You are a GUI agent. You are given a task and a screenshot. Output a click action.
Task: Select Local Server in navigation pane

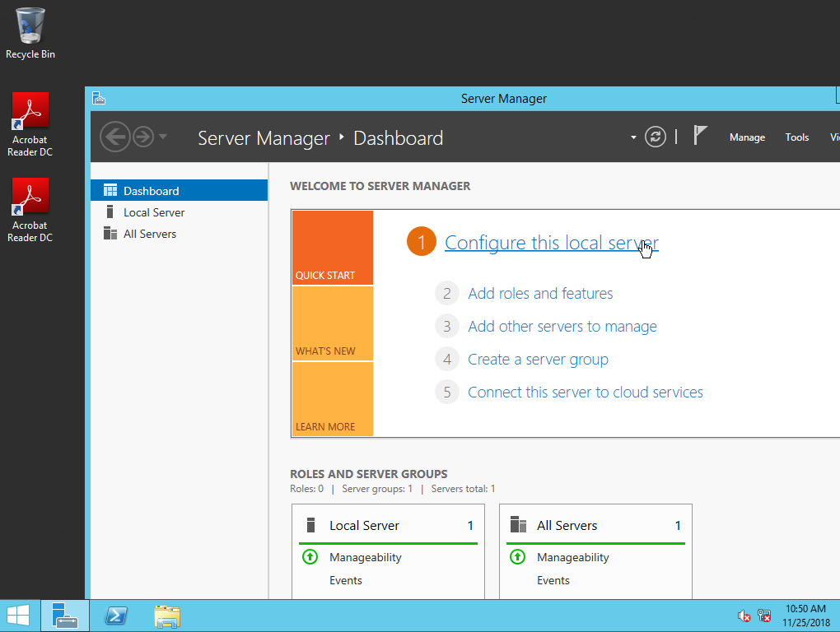click(154, 212)
